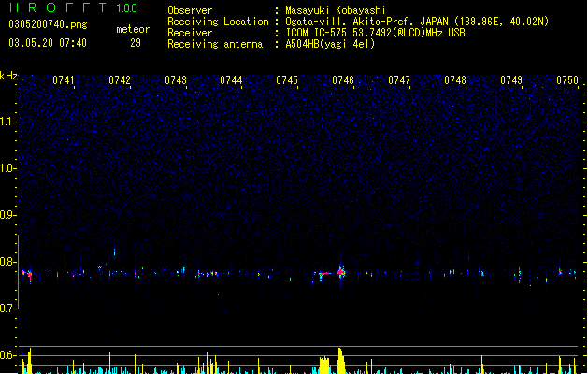Click the 0745 time marker
This screenshot has width=588, height=374.
(287, 80)
